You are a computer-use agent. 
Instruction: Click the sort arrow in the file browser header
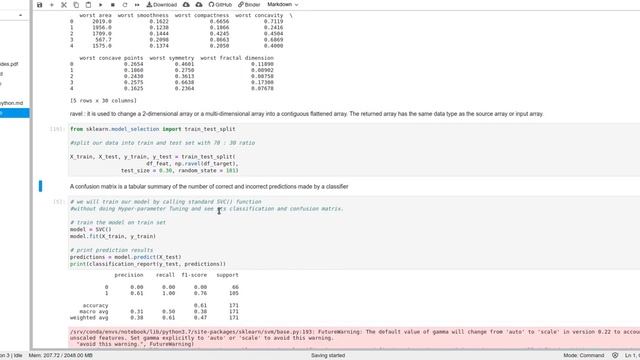20,15
